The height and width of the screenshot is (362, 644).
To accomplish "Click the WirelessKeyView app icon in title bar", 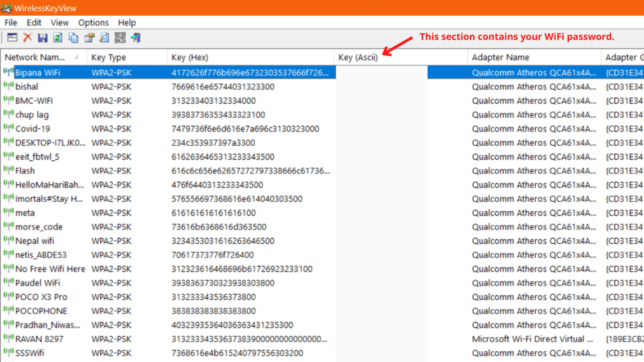I will (x=6, y=8).
